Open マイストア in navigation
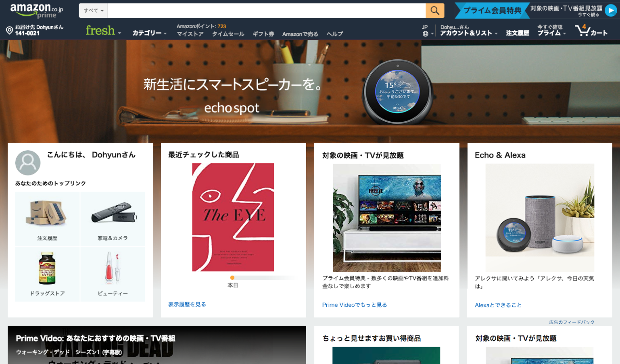The image size is (620, 364). pos(190,34)
